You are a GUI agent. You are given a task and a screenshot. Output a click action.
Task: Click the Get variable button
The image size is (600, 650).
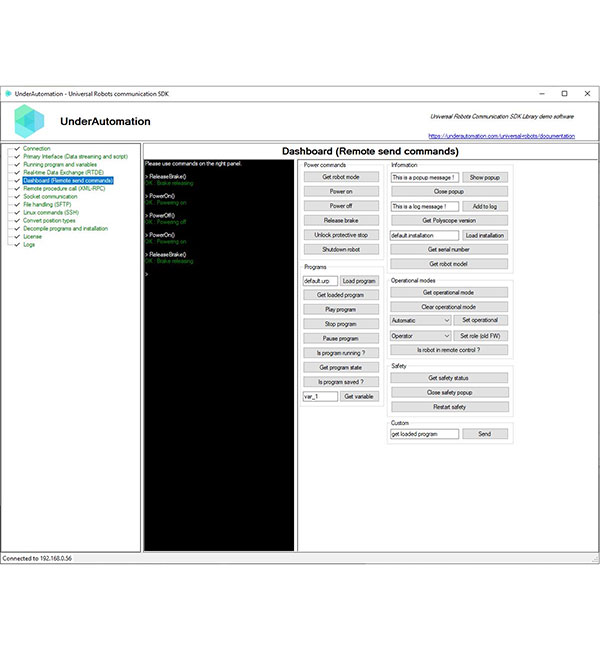359,397
